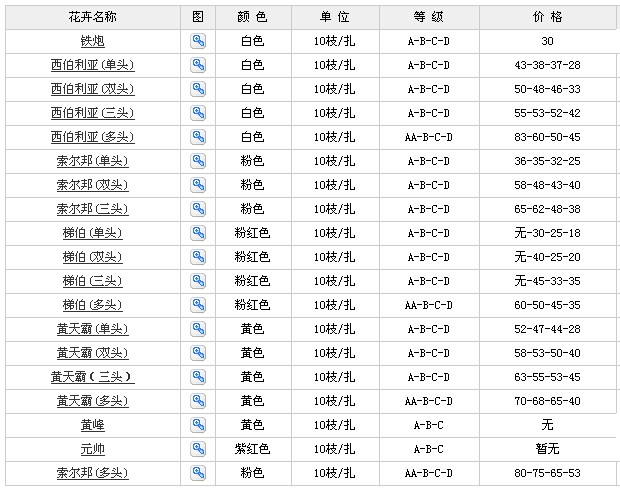Open the 铁炮 flower link
Screen dimensions: 620x493
pos(93,41)
